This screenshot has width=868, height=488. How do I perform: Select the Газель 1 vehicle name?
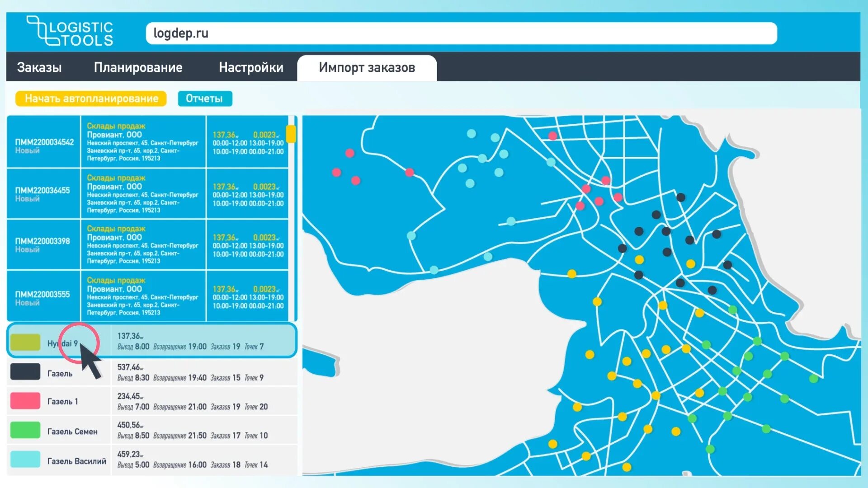point(62,402)
